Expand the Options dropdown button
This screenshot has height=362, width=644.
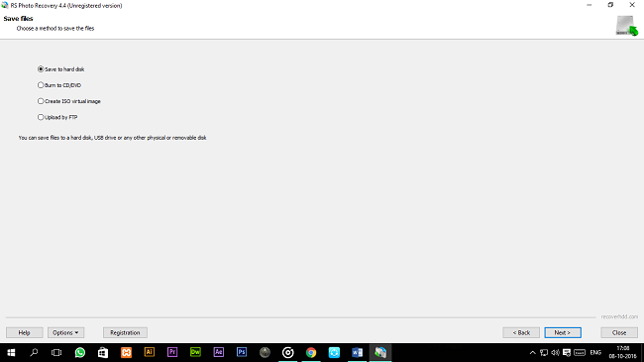click(65, 332)
